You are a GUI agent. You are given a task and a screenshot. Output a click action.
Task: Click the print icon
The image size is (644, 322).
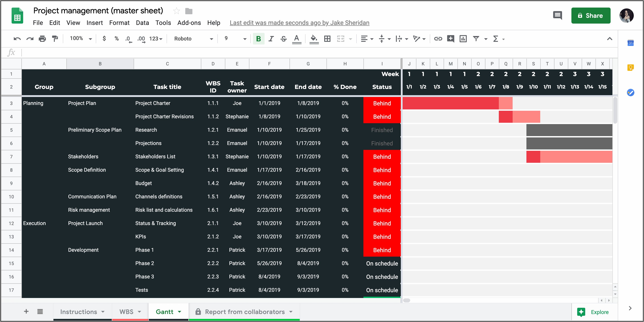pyautogui.click(x=42, y=39)
